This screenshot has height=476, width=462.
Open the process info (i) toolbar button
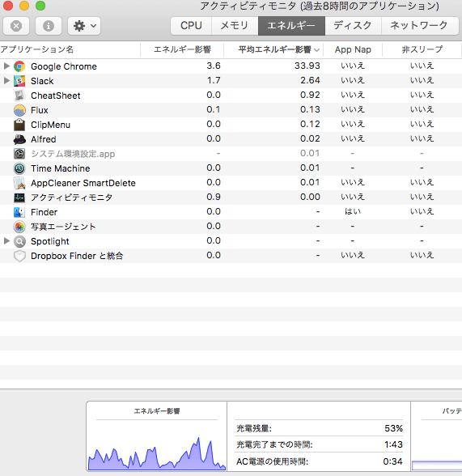[x=49, y=26]
